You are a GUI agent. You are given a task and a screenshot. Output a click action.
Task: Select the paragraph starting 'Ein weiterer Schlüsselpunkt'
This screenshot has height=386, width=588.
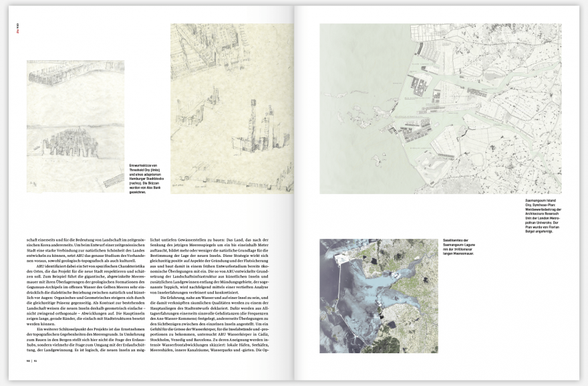(x=86, y=339)
